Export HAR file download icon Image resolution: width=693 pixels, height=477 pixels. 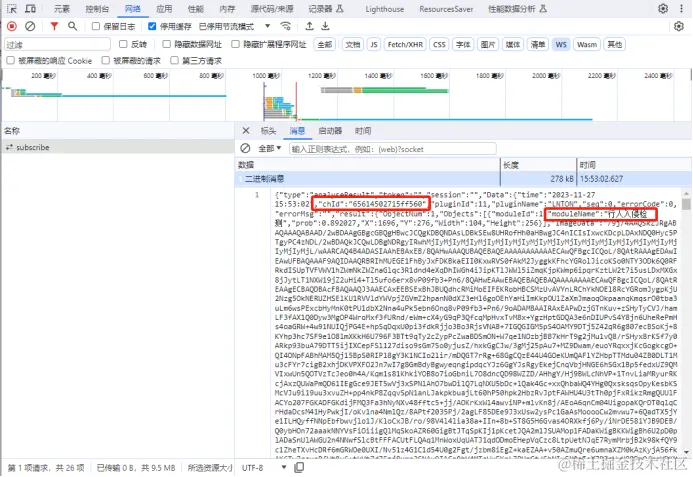(x=325, y=27)
